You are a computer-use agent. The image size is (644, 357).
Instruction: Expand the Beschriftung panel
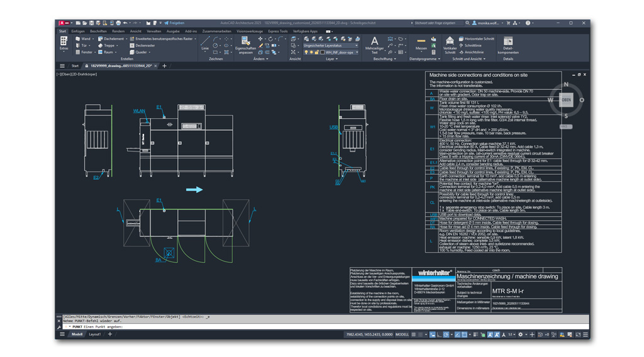[384, 58]
